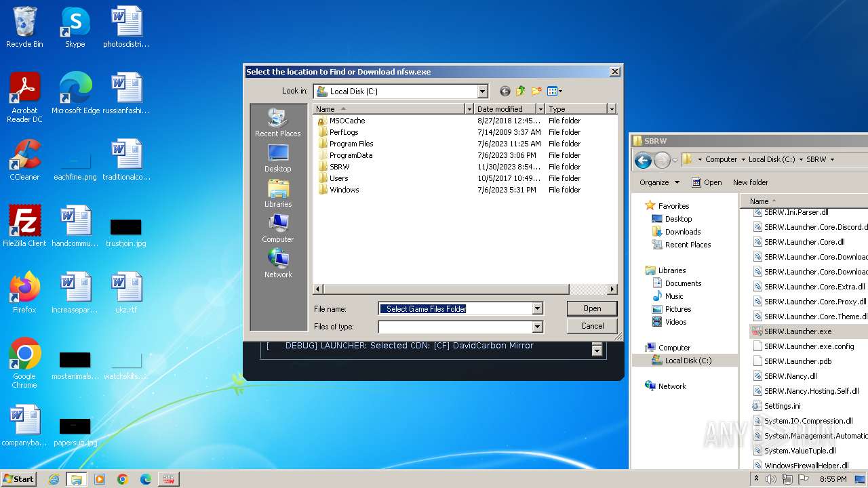The image size is (868, 488).
Task: Click the horizontal scrollbar right arrow in dialog
Action: 612,289
